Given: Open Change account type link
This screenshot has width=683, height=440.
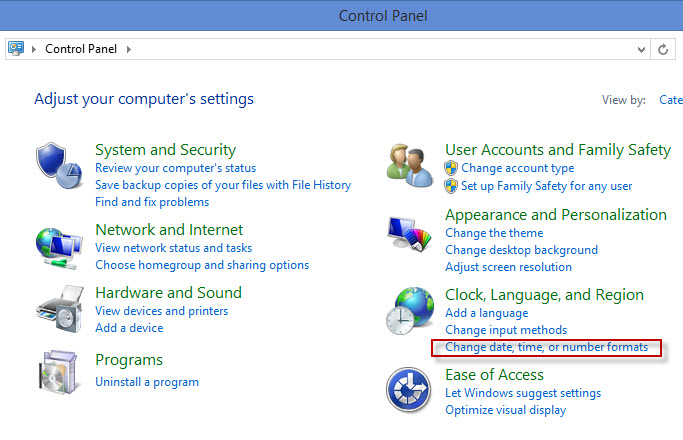Looking at the screenshot, I should coord(517,168).
